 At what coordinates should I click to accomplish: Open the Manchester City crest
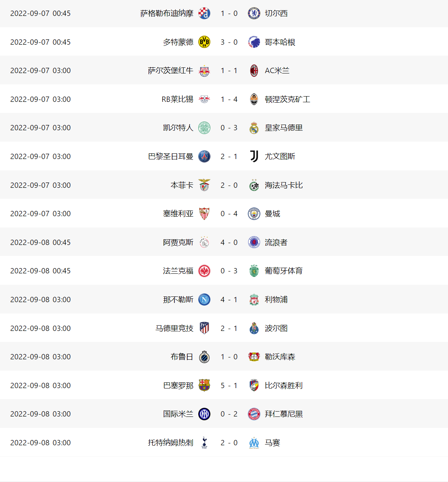pyautogui.click(x=254, y=214)
